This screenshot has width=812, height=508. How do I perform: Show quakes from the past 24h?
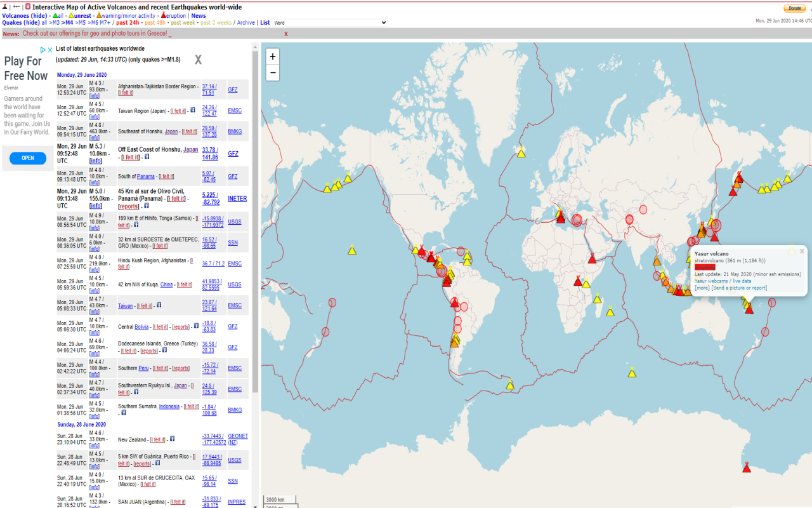coord(129,23)
